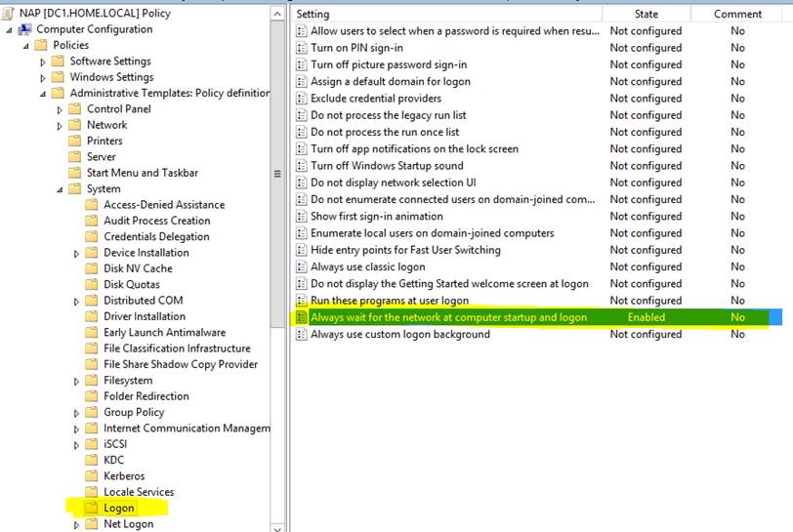Sort by the State column header
The width and height of the screenshot is (793, 532).
(647, 15)
